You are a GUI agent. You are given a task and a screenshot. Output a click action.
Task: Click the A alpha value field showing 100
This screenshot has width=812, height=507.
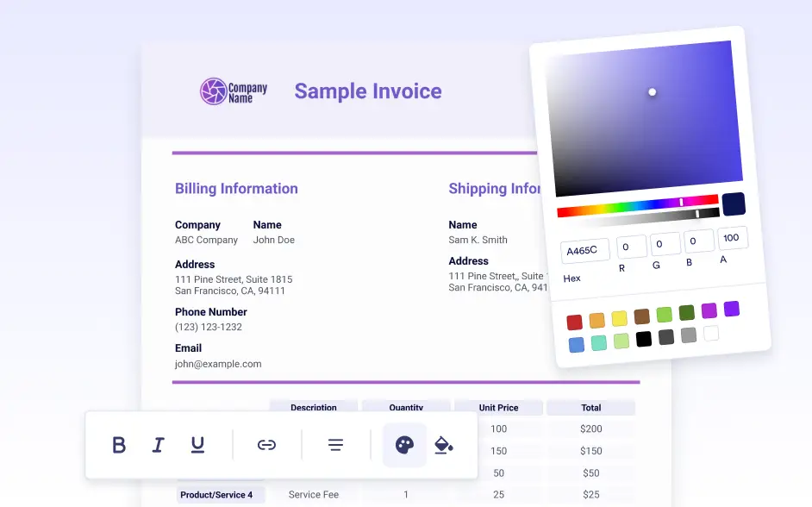732,238
